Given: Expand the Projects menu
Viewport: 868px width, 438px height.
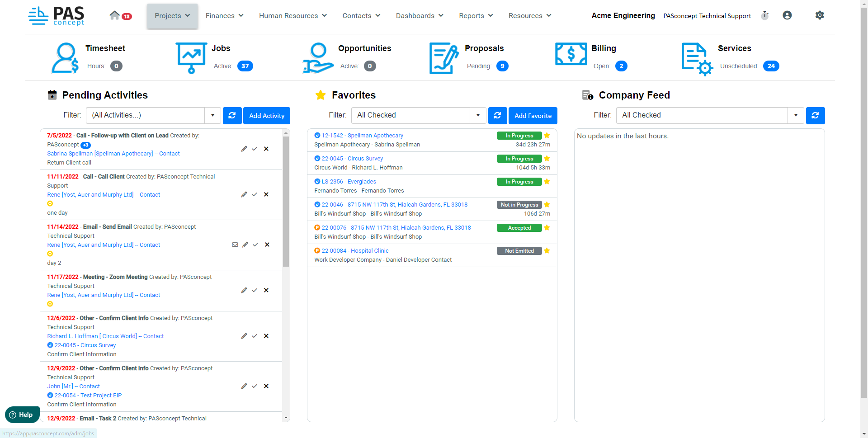Looking at the screenshot, I should click(x=172, y=16).
